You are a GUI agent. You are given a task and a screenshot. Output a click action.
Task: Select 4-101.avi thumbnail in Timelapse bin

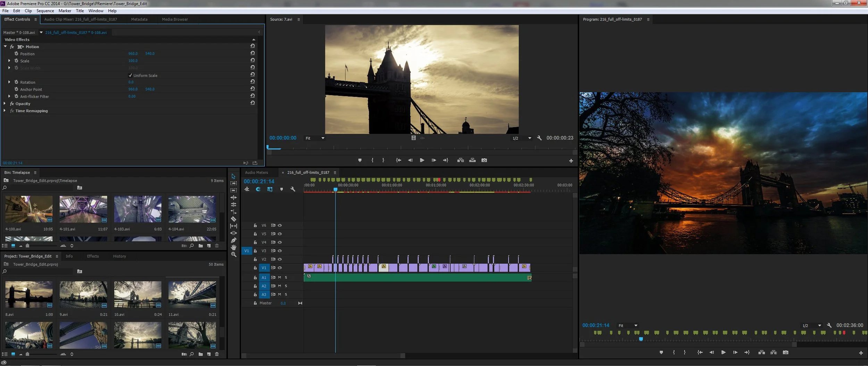tap(83, 209)
